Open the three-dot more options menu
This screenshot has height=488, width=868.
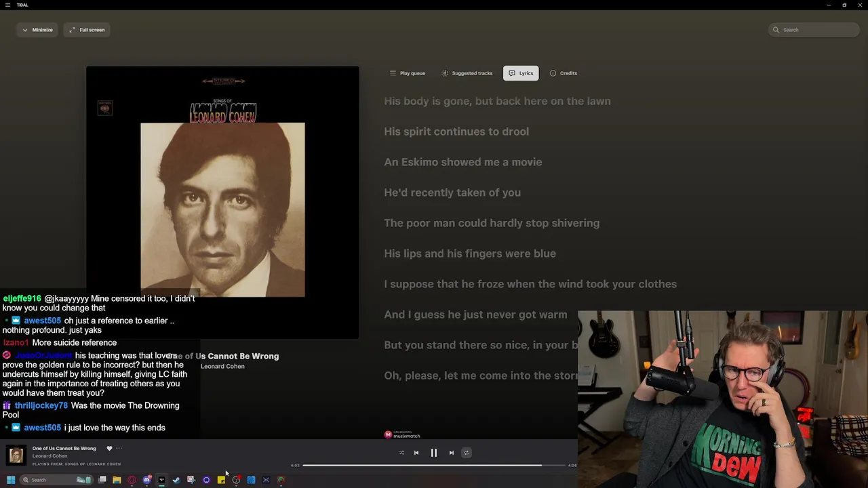(119, 448)
